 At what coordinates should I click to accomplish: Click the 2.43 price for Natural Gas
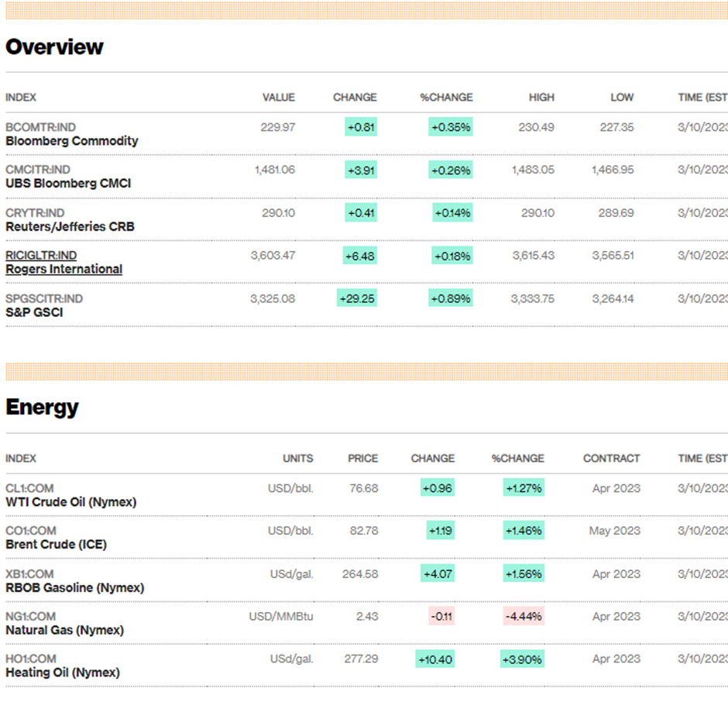click(x=367, y=617)
